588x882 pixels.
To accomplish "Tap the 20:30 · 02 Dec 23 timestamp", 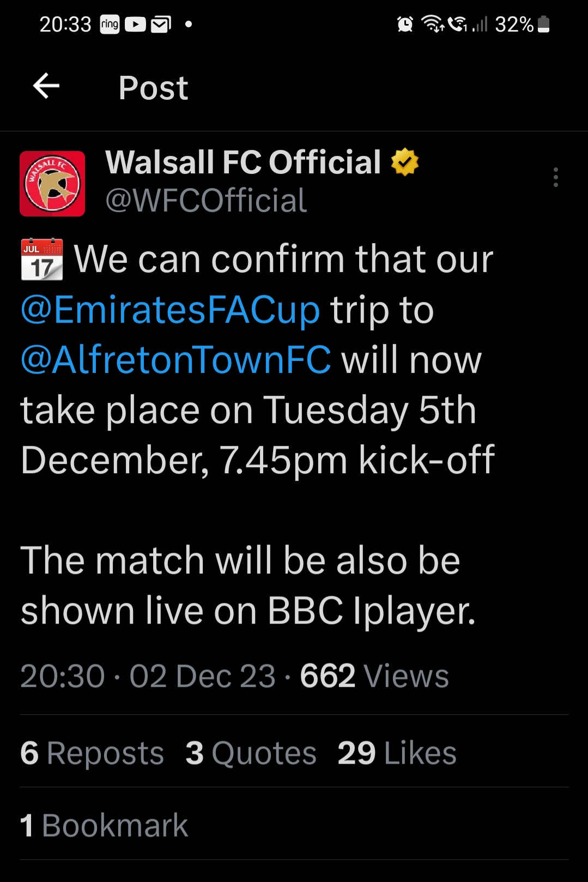I will click(x=148, y=676).
